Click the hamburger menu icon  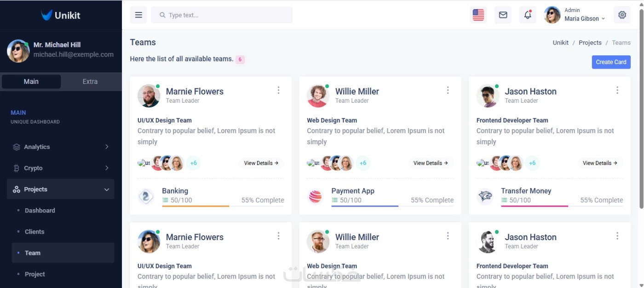[138, 15]
